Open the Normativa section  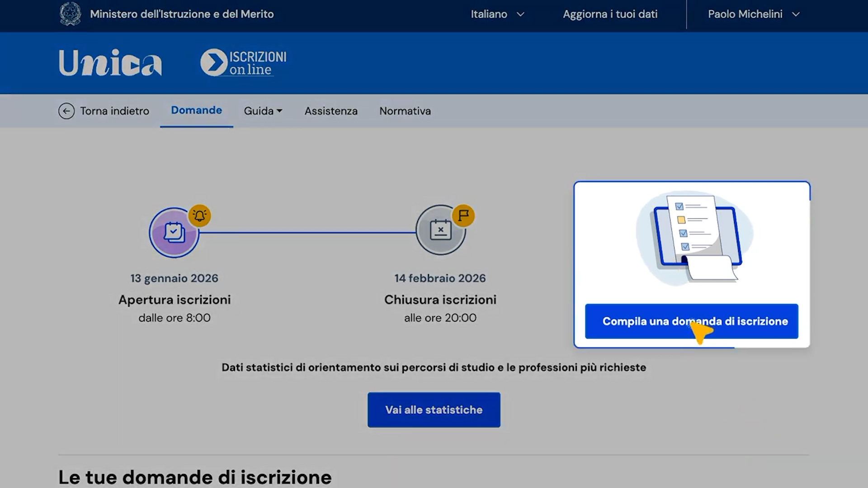point(405,111)
